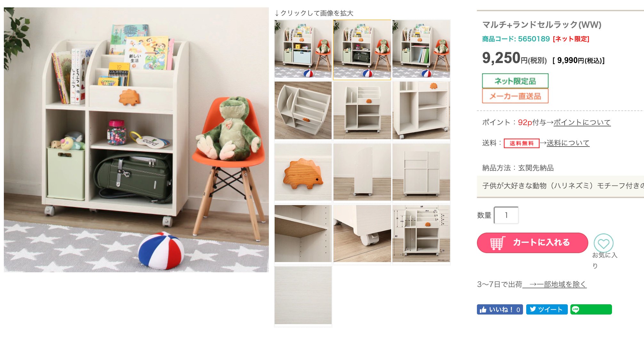Click the ネット限定品 badge
The width and height of the screenshot is (644, 343).
515,81
